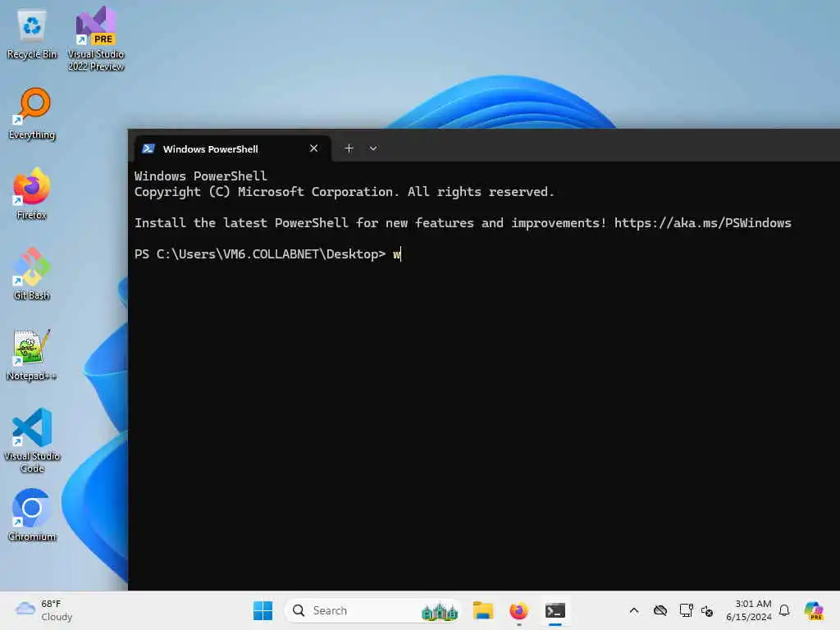Open the Copilot Preview taskbar icon

pyautogui.click(x=814, y=610)
